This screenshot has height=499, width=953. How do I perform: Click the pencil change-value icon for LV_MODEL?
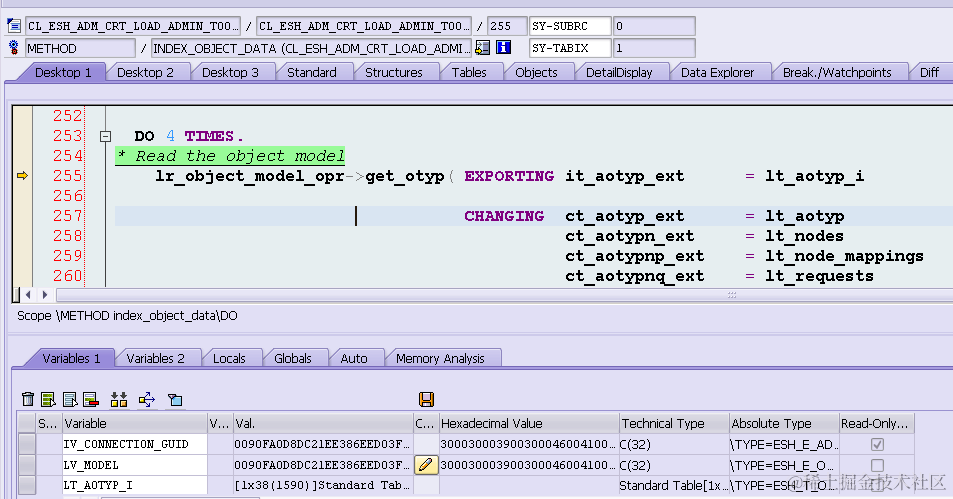[425, 465]
